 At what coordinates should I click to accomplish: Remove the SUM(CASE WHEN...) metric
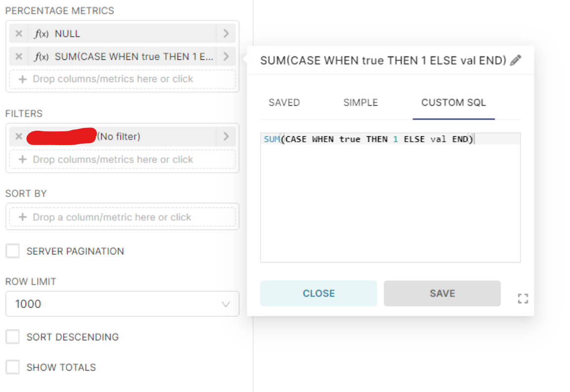19,57
